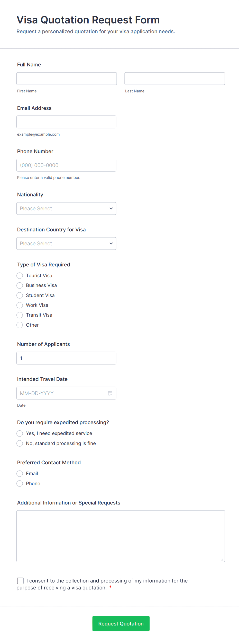Focus the Last Name input box

point(174,79)
